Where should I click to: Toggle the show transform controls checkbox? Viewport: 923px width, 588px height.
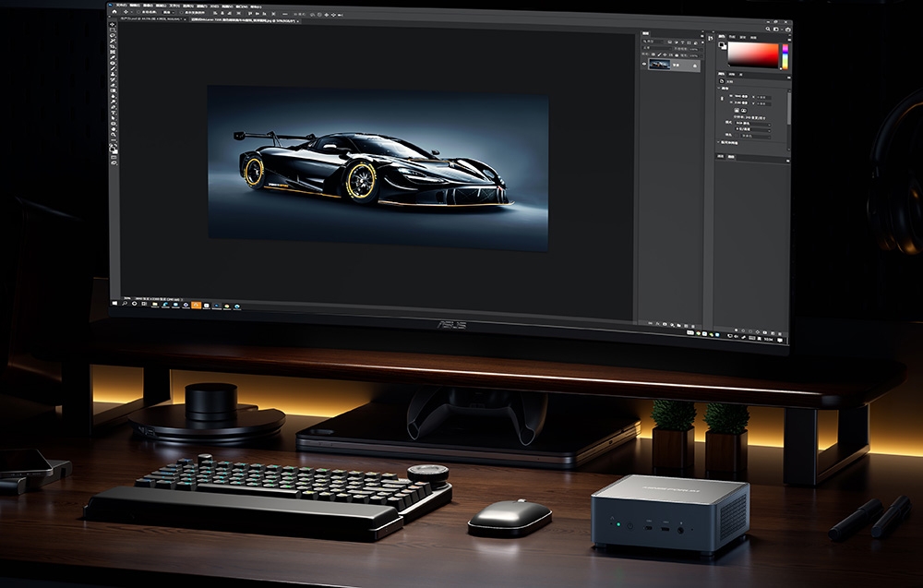[x=182, y=13]
